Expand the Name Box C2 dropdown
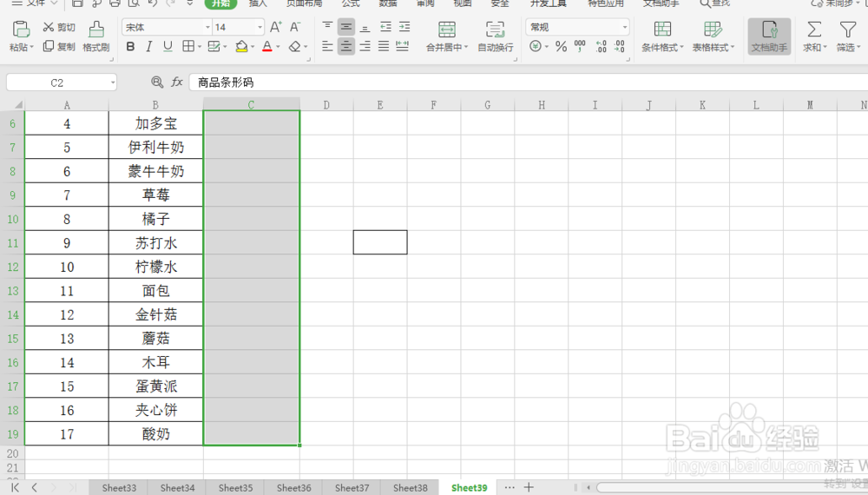The height and width of the screenshot is (495, 868). (112, 83)
